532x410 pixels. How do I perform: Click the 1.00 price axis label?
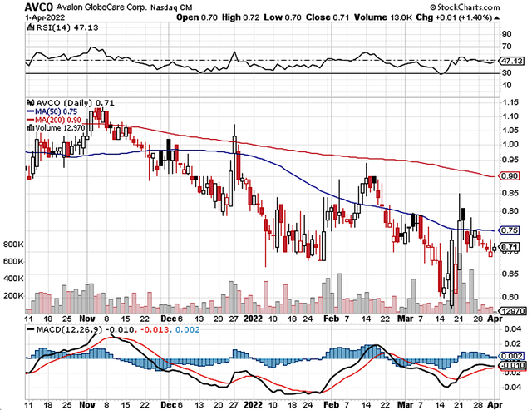coord(510,144)
